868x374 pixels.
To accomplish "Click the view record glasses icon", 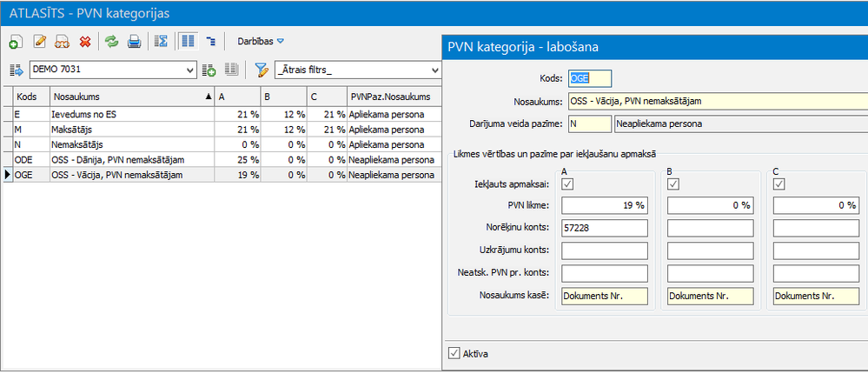I will point(62,41).
